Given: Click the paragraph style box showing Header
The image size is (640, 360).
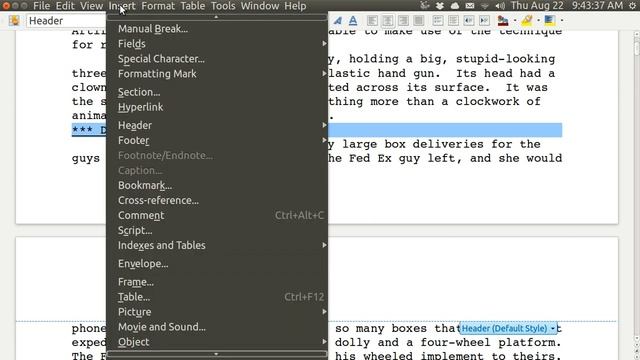Looking at the screenshot, I should pos(67,21).
